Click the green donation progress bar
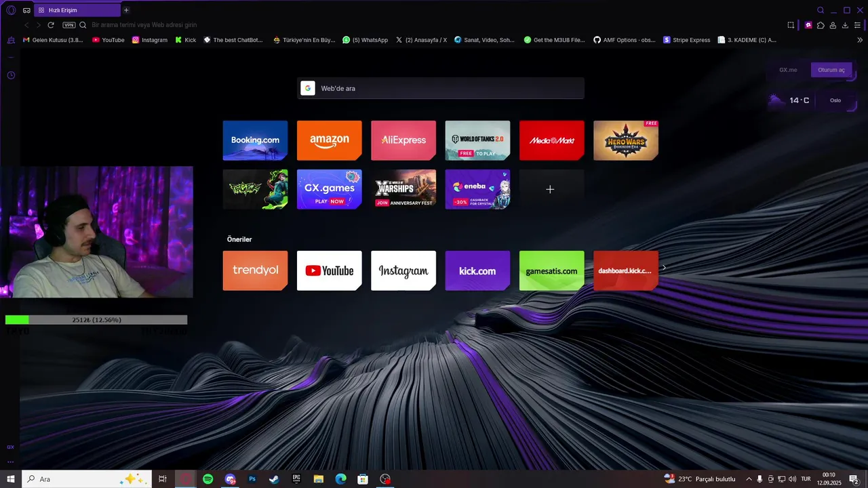Screen dimensions: 868x488 [96, 320]
